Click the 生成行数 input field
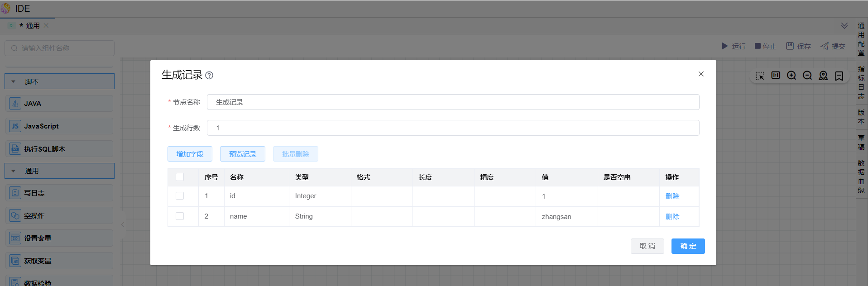868x286 pixels. (453, 128)
